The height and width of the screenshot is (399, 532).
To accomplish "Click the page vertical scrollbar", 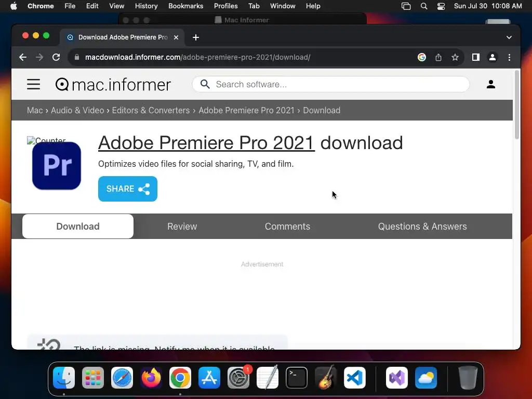I will click(517, 104).
